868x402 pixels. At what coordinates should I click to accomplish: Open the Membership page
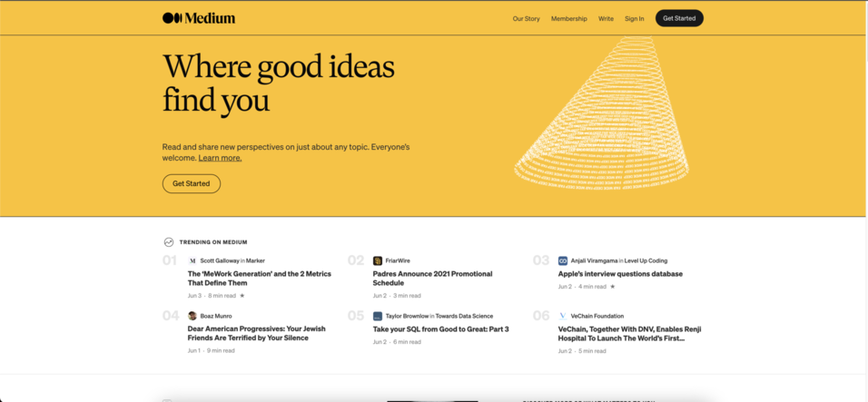568,18
